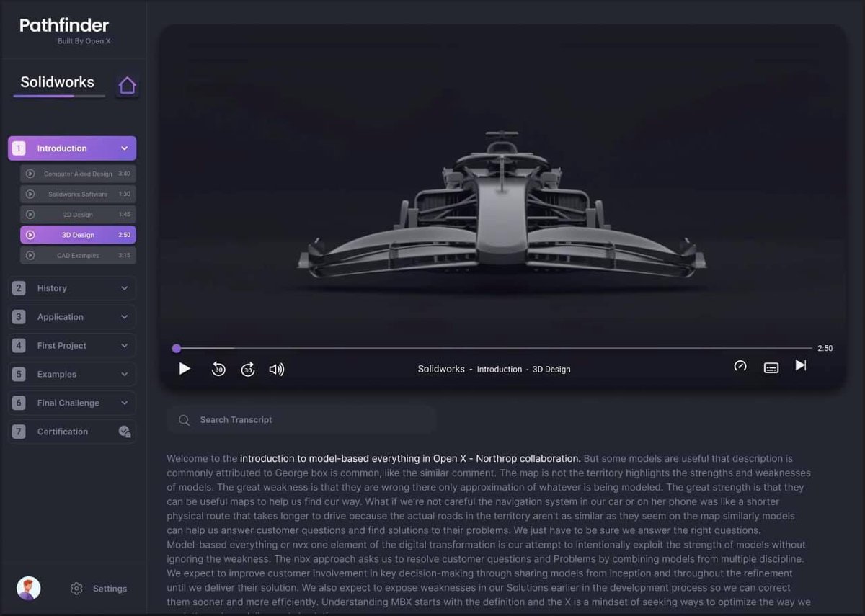865x616 pixels.
Task: Click the 3:40 duration of Computer Aided Design
Action: pos(124,174)
